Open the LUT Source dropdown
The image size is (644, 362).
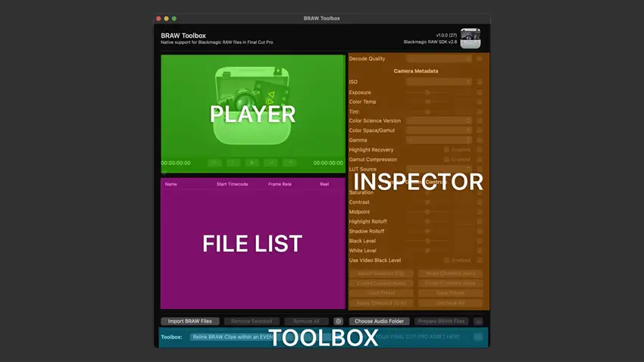[x=439, y=169]
